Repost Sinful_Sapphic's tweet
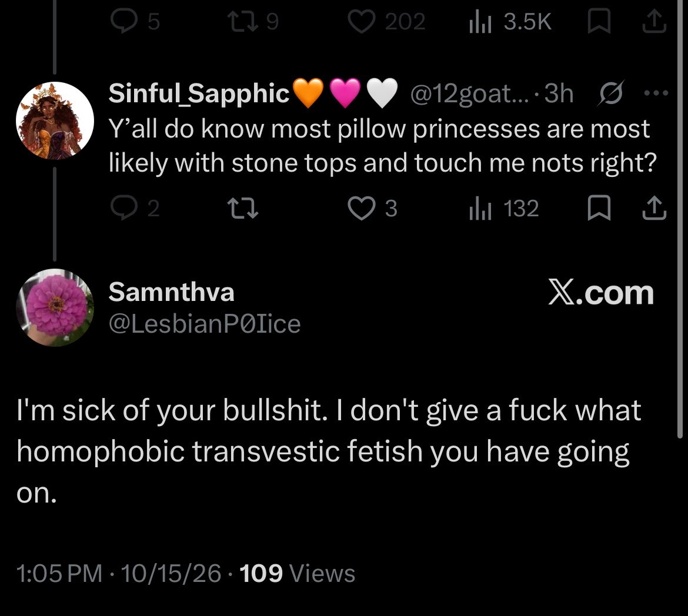This screenshot has height=616, width=688. click(x=243, y=209)
